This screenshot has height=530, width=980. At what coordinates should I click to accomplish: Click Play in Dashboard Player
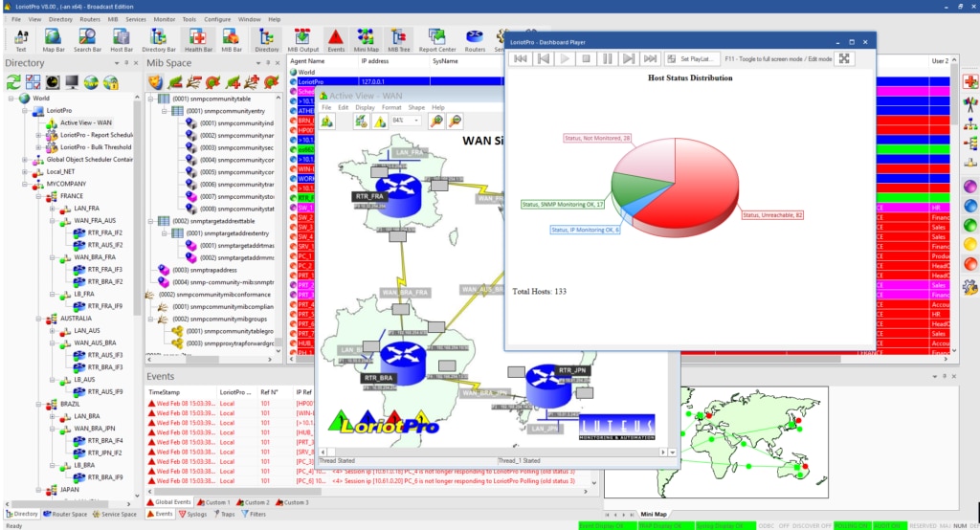click(565, 58)
